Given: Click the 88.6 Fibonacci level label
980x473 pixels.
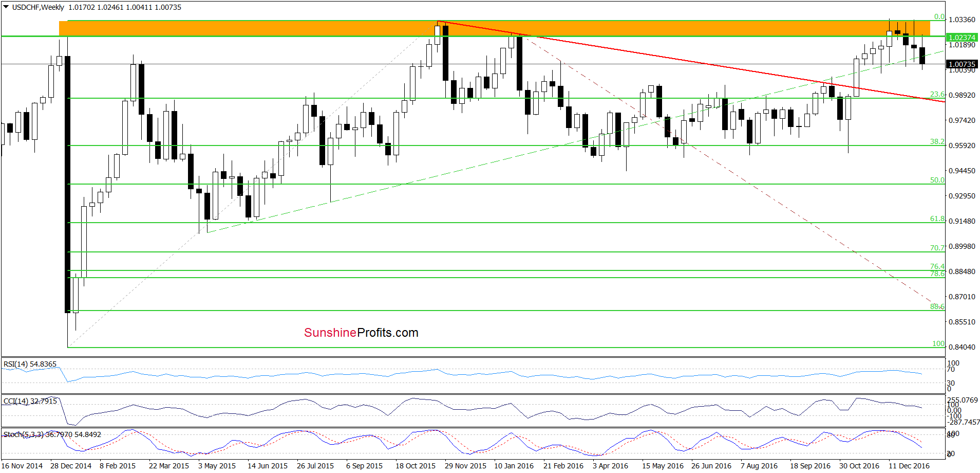Looking at the screenshot, I should [x=937, y=306].
